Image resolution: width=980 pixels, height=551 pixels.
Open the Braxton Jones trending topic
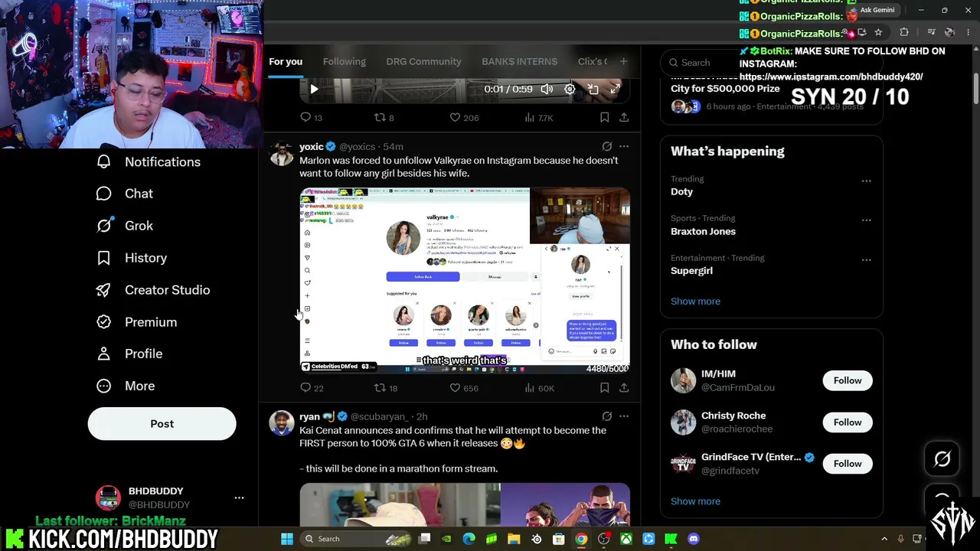(x=703, y=231)
